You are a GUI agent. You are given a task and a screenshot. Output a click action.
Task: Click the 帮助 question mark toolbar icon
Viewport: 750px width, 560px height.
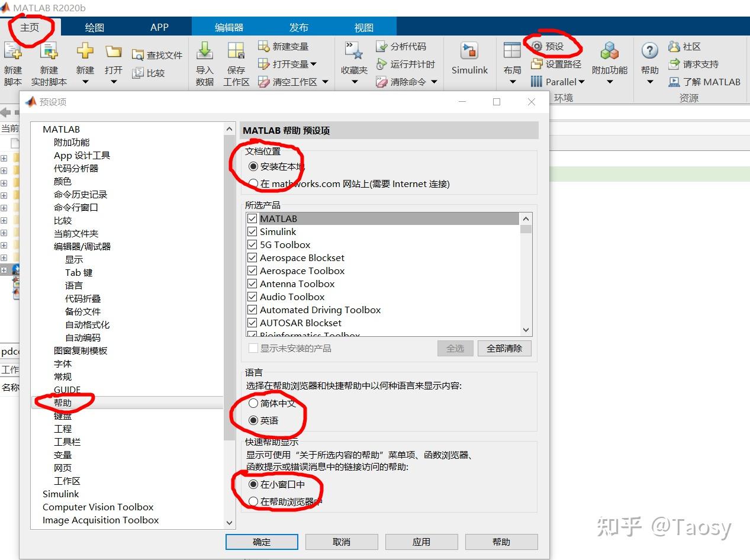click(x=649, y=51)
